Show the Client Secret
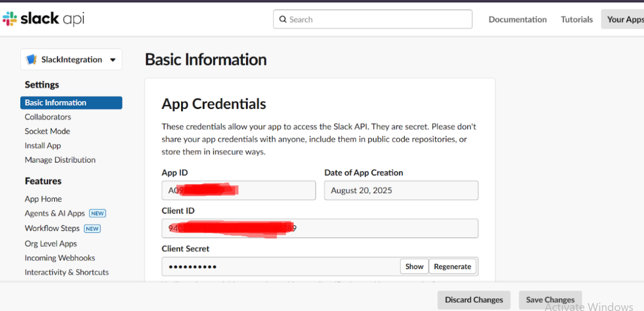Screen dimensions: 644x311 414,266
